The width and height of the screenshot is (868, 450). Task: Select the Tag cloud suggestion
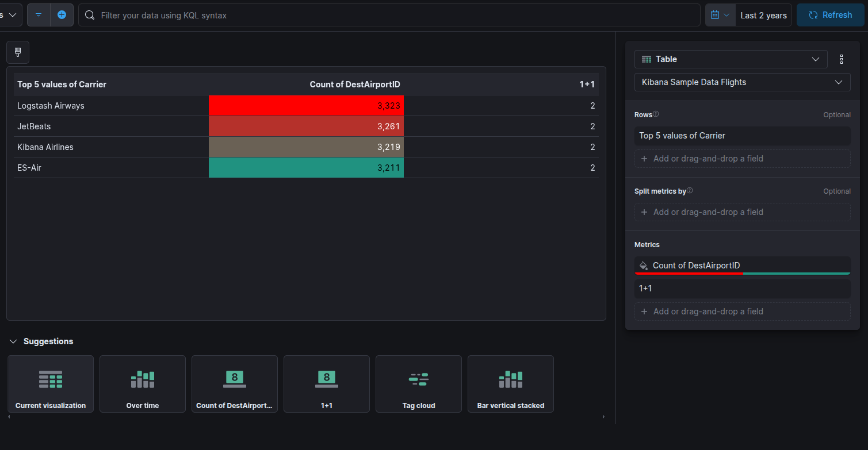click(419, 384)
